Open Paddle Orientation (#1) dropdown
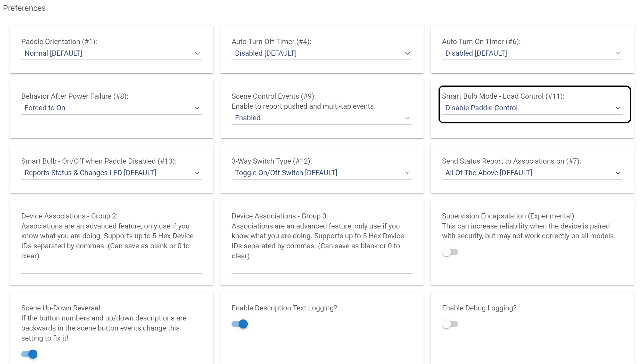 pyautogui.click(x=111, y=53)
